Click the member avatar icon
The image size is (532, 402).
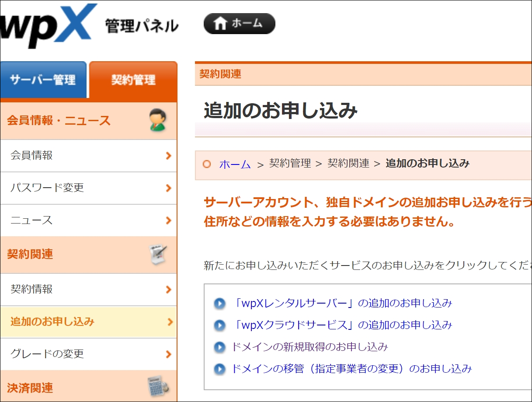157,120
